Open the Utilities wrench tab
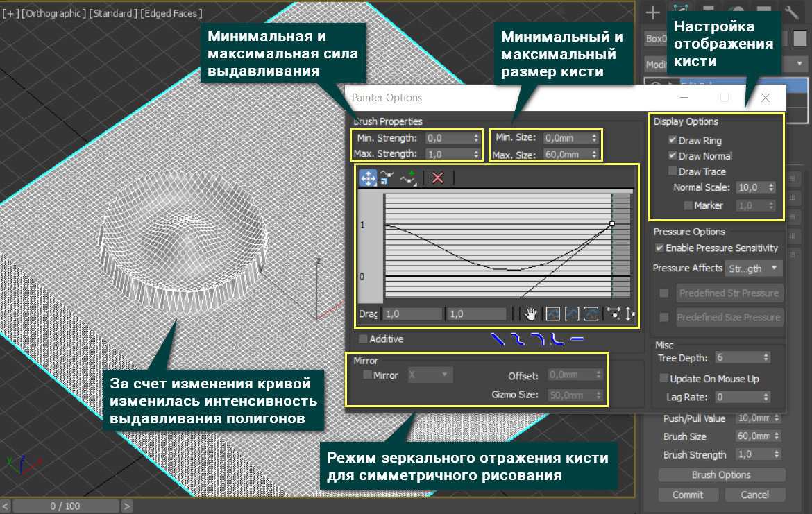 pos(792,12)
